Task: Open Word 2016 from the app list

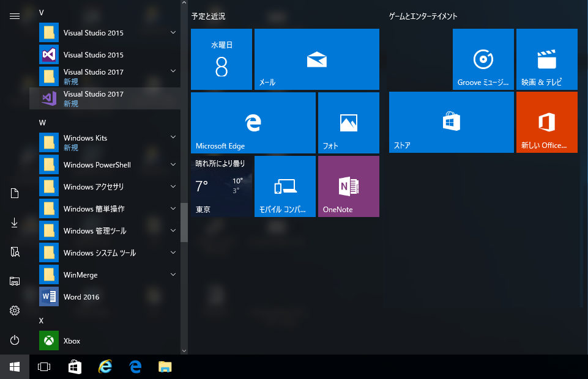Action: [x=105, y=296]
